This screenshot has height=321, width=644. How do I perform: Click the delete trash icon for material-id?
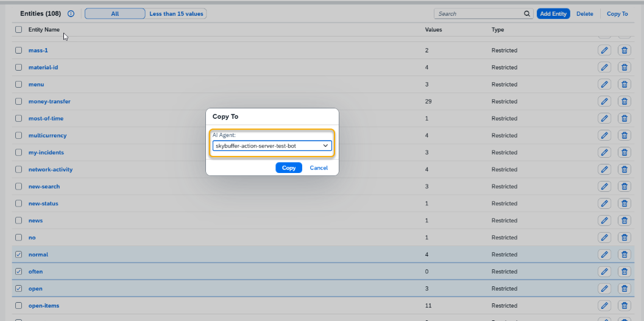point(625,68)
